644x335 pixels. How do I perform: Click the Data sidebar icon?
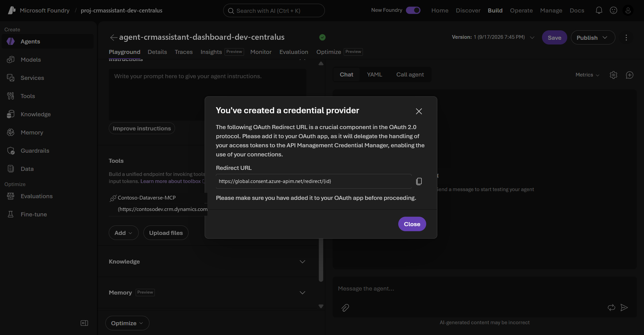coord(11,169)
